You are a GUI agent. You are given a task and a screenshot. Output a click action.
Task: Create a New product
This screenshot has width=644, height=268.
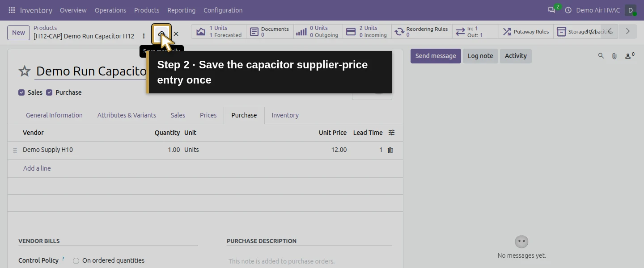click(x=18, y=33)
